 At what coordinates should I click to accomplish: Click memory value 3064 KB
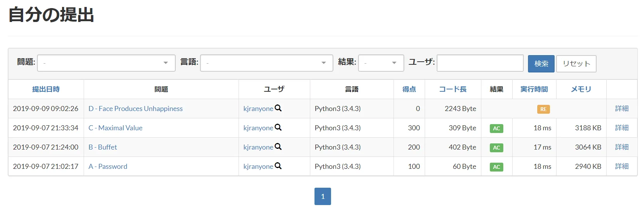click(588, 147)
